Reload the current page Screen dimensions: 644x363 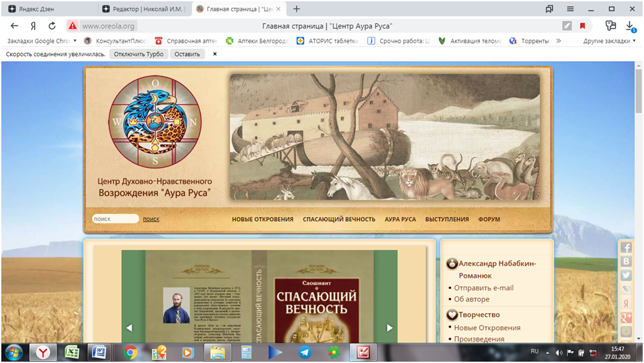tap(52, 26)
